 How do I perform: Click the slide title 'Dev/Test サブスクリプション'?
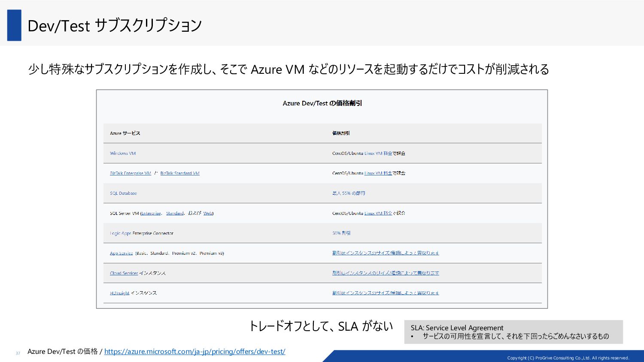[115, 26]
